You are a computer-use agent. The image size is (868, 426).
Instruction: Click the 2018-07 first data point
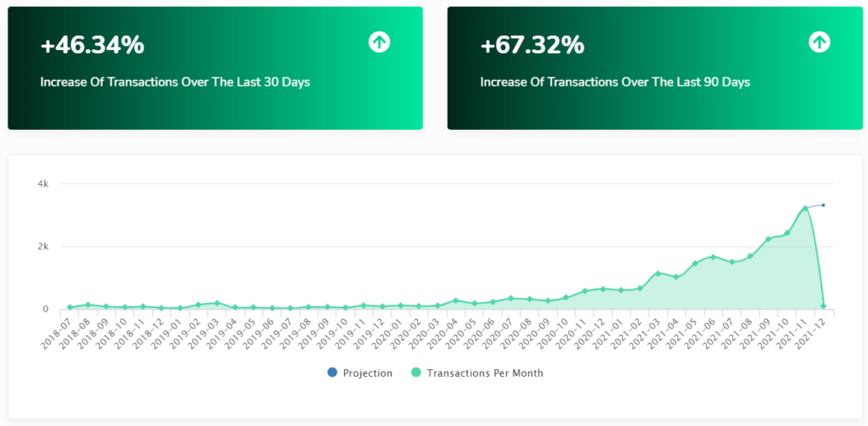click(70, 307)
